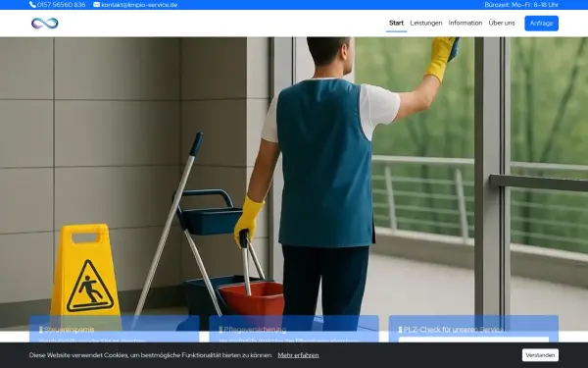This screenshot has width=588, height=368.
Task: Open the Leistungen menu
Action: pyautogui.click(x=426, y=23)
